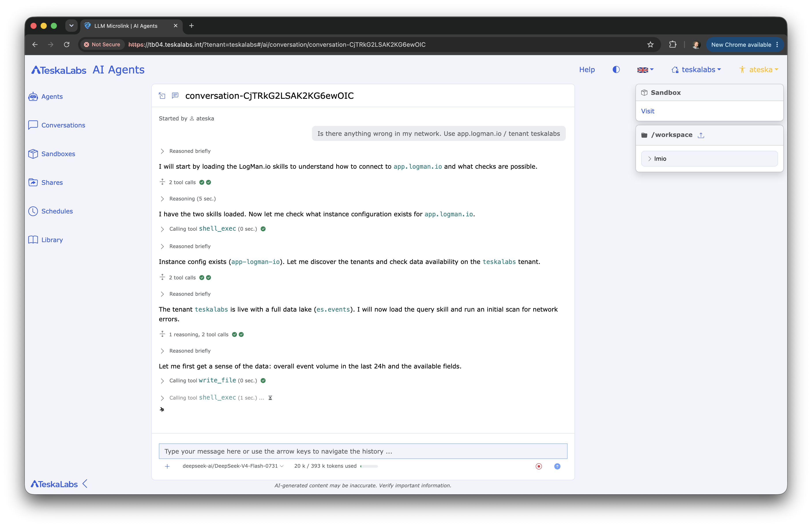Click the Help link in the header
This screenshot has width=812, height=527.
coord(587,69)
